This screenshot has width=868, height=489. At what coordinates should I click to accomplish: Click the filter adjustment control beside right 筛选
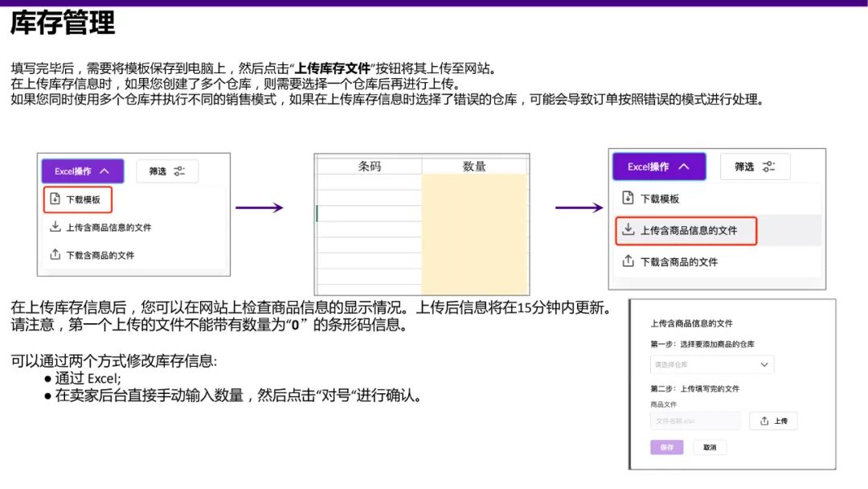(768, 166)
